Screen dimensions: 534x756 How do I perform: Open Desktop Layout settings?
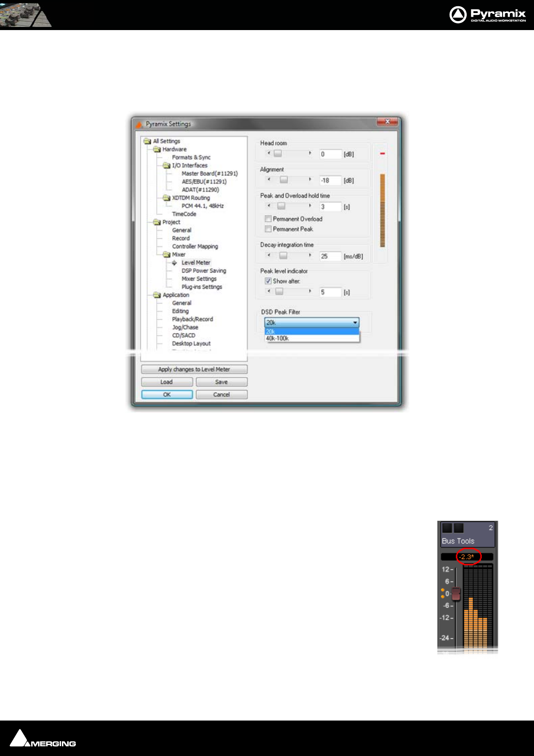point(191,343)
